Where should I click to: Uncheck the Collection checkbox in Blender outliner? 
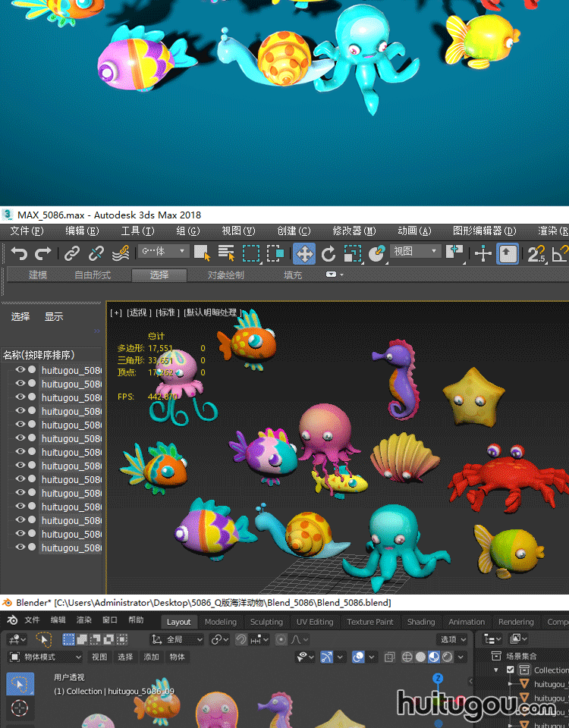pyautogui.click(x=511, y=670)
